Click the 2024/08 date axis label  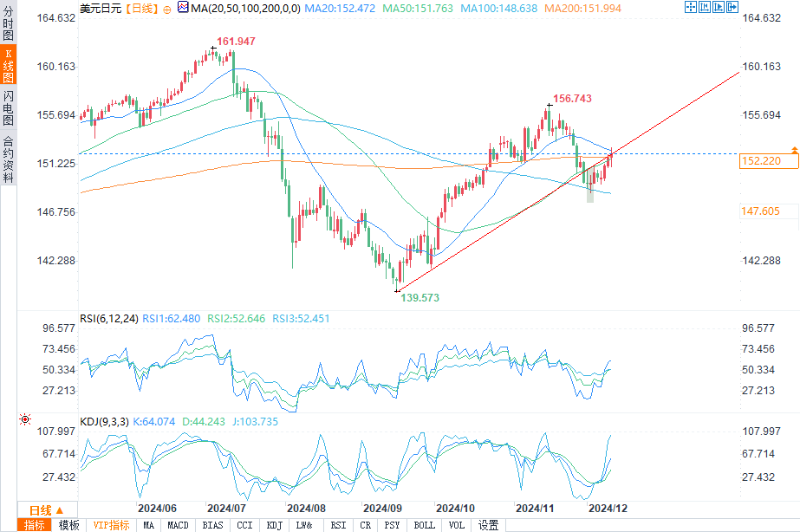click(306, 509)
